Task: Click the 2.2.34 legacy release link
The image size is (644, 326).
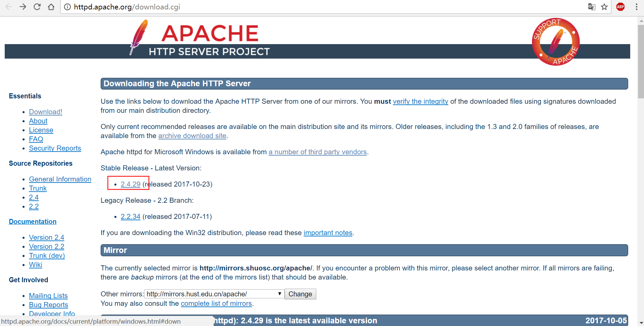Action: click(x=131, y=217)
